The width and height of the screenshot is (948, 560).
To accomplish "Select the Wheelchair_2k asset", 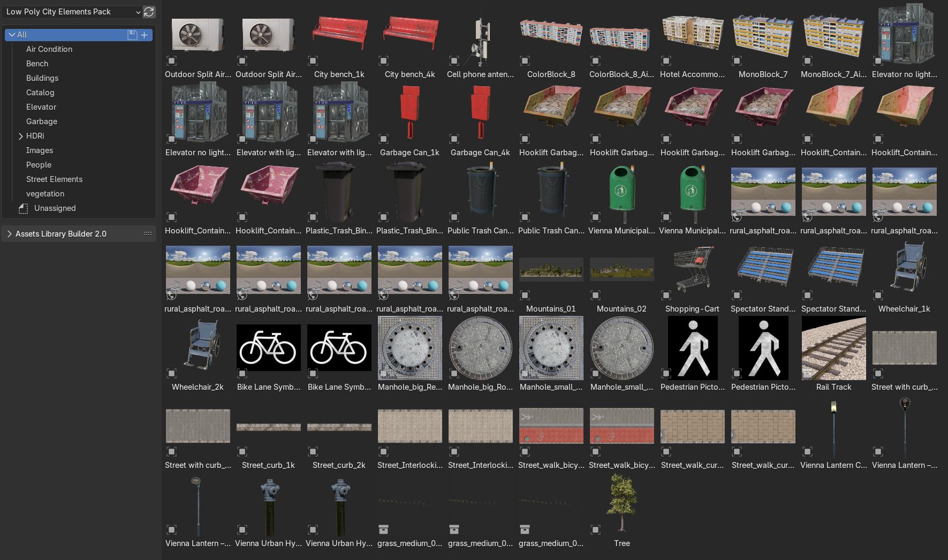I will [198, 354].
